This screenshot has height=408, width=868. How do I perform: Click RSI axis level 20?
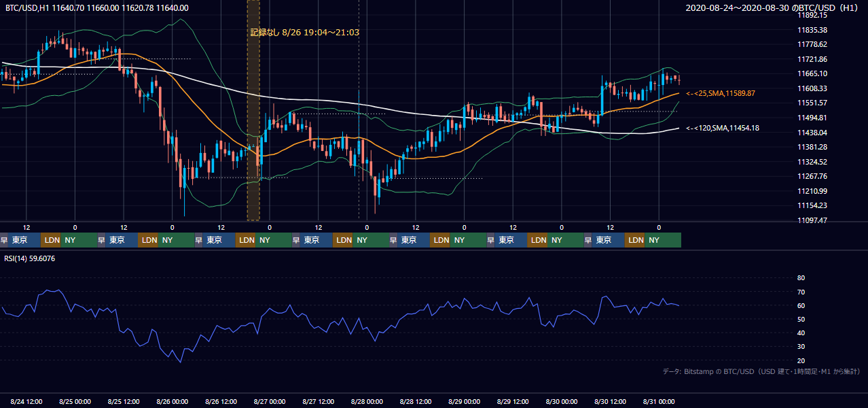click(x=801, y=360)
